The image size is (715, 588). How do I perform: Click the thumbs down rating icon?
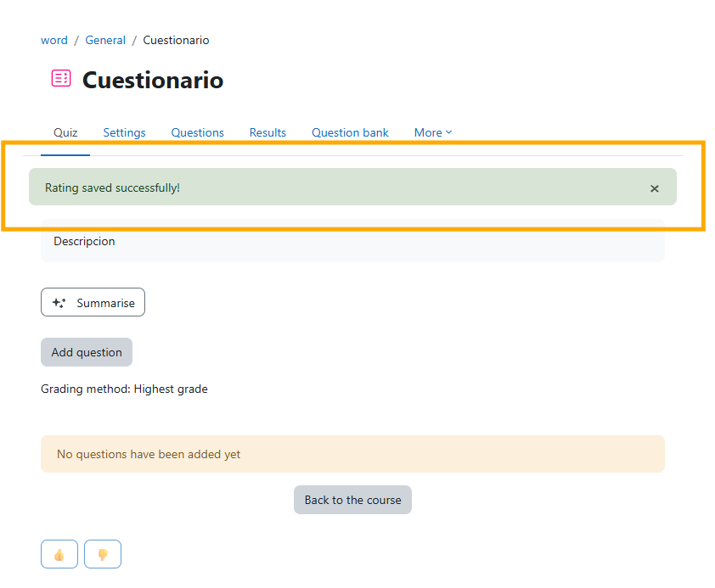coord(103,554)
